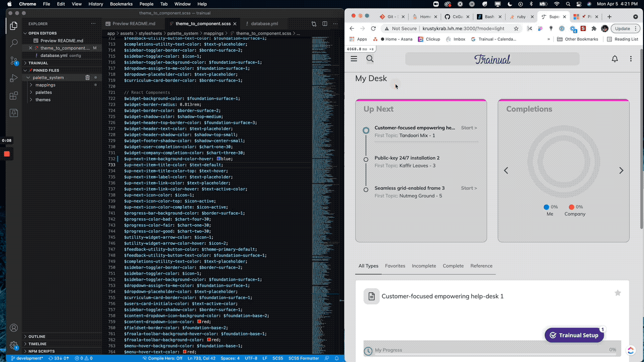This screenshot has width=644, height=362.
Task: Click the Trainual Setup button
Action: [574, 335]
